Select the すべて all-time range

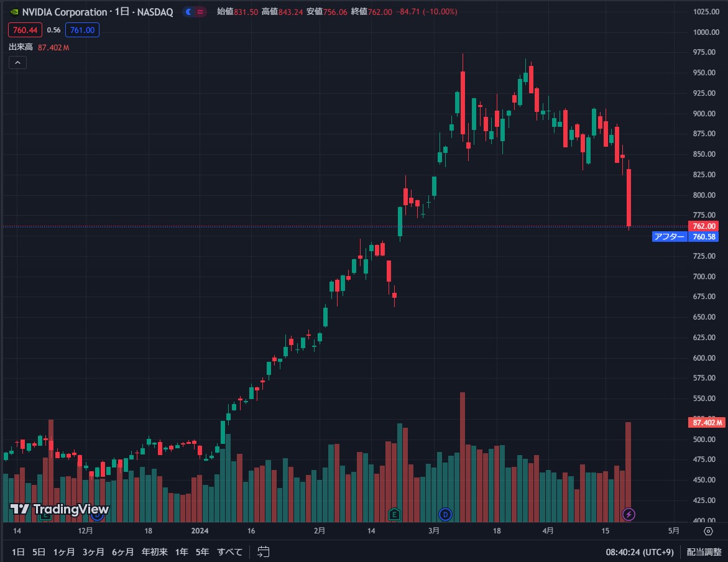pyautogui.click(x=229, y=552)
